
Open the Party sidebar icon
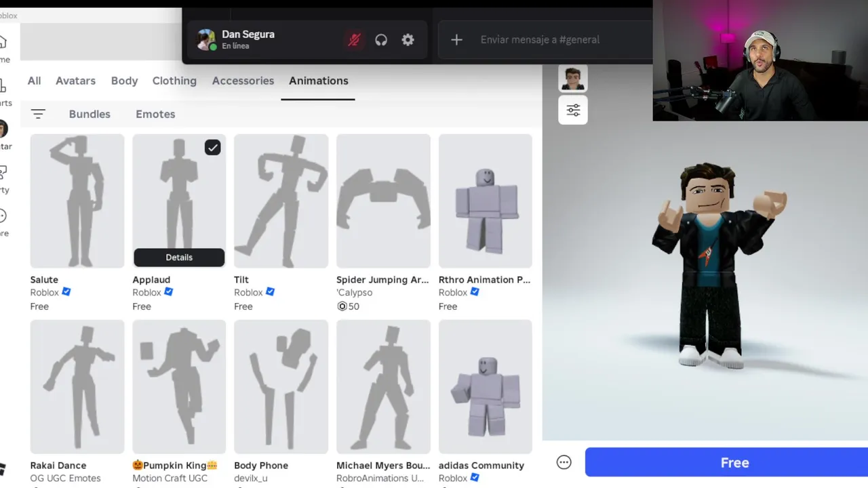click(x=3, y=172)
